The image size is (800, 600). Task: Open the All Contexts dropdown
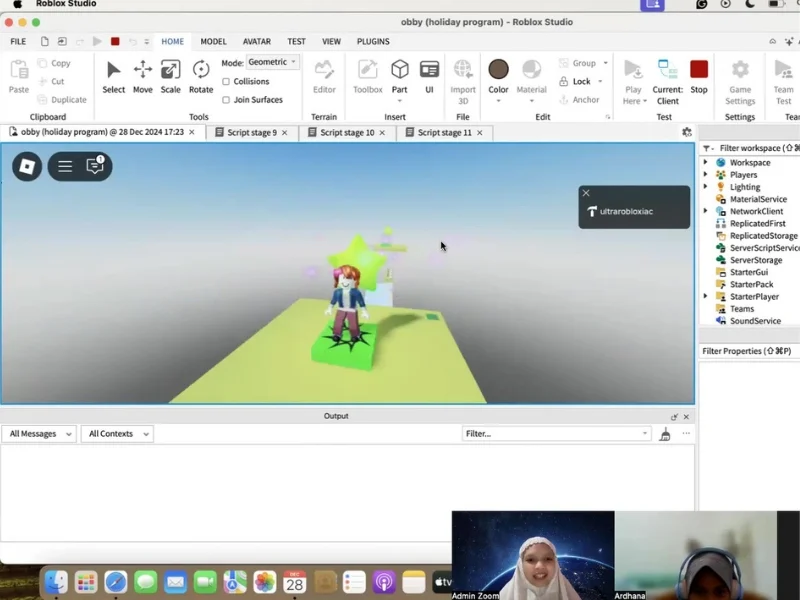[x=117, y=434]
